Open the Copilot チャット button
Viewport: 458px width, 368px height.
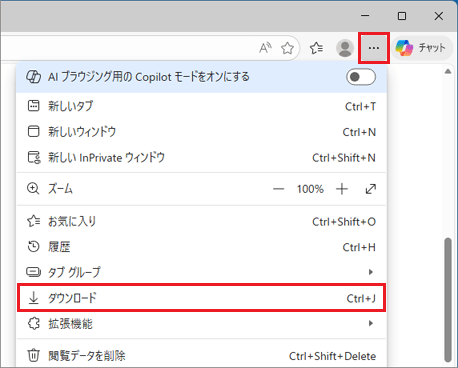point(422,48)
